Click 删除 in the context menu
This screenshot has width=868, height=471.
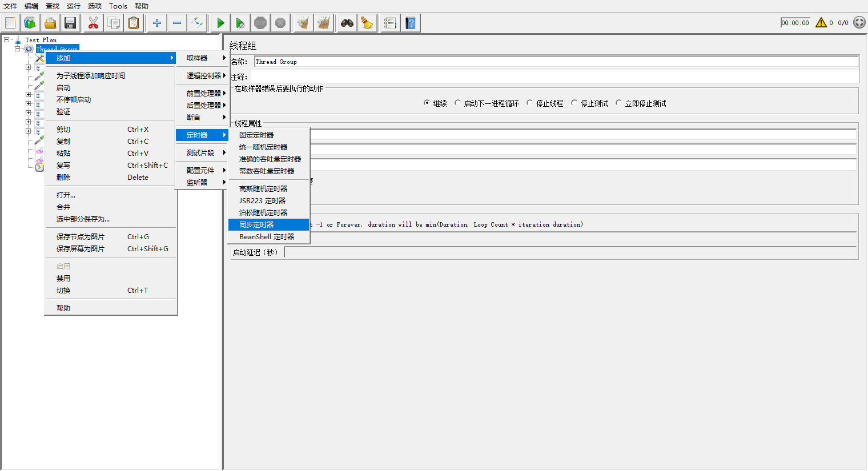click(x=111, y=177)
